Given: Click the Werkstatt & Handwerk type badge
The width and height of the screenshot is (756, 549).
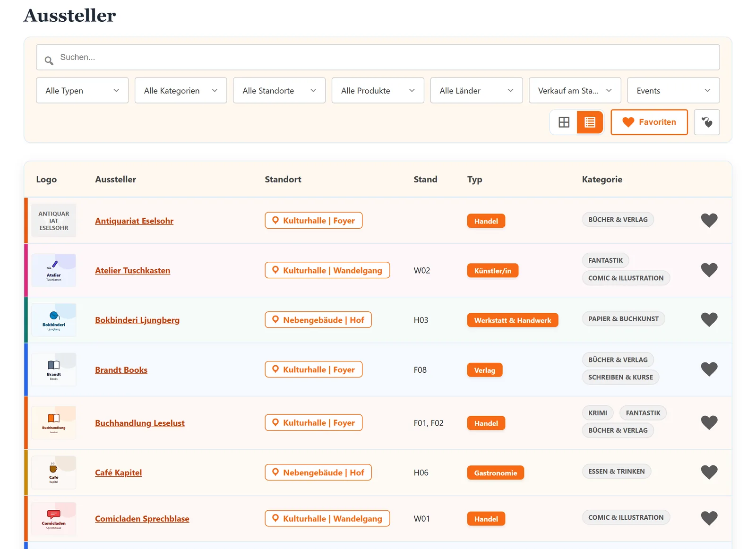Looking at the screenshot, I should 513,320.
